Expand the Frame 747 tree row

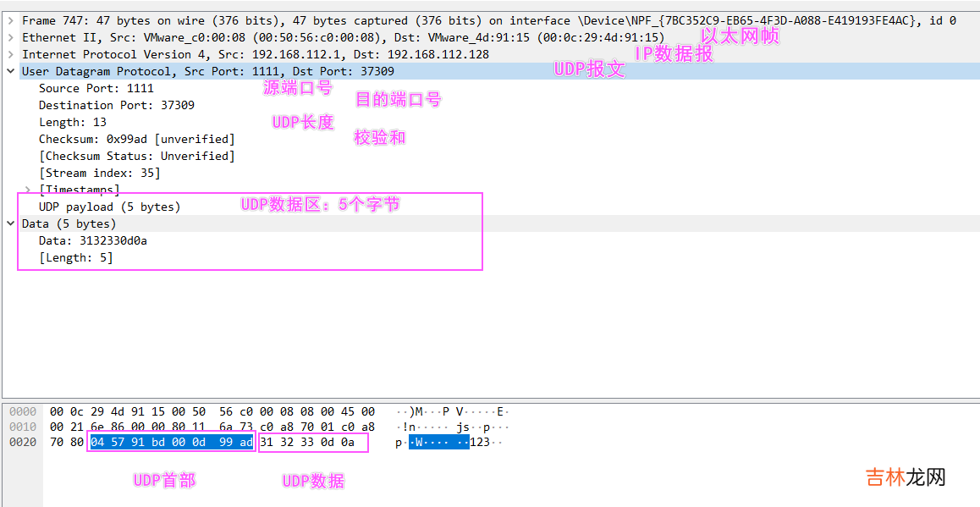tap(10, 20)
